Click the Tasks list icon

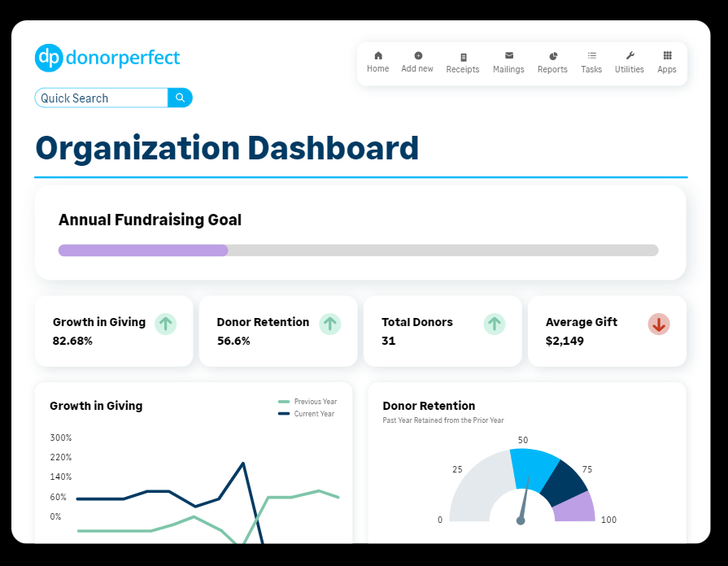pos(591,56)
